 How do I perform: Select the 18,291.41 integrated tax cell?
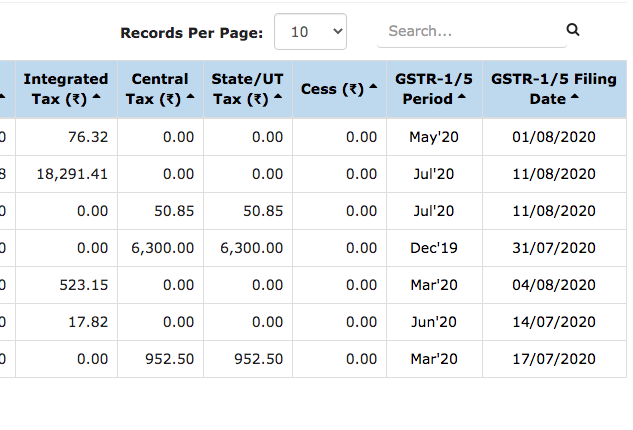click(x=66, y=174)
